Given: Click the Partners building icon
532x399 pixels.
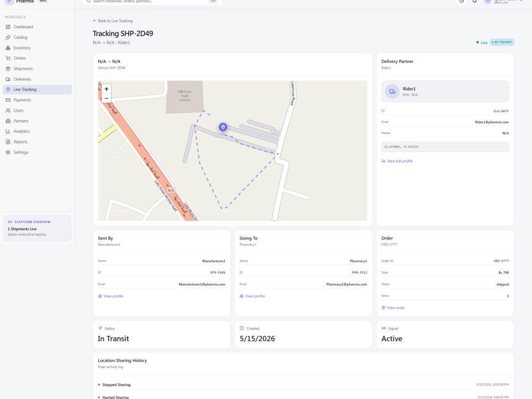Looking at the screenshot, I should [x=8, y=121].
